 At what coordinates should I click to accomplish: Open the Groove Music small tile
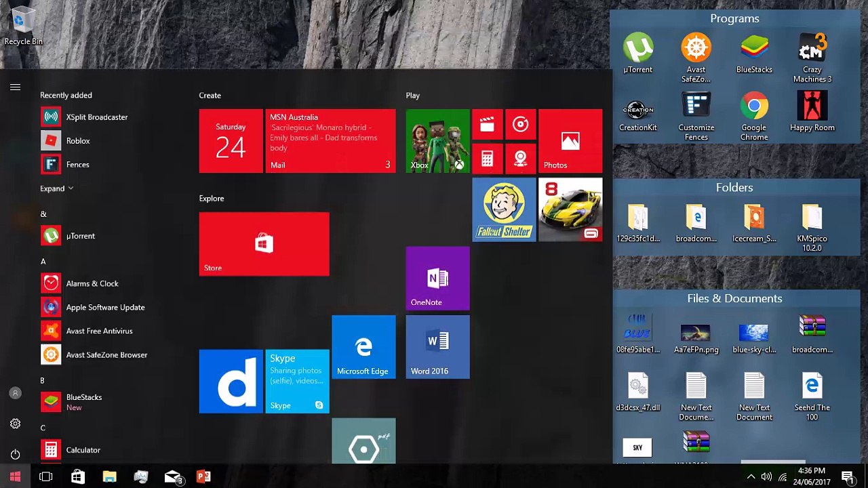click(x=520, y=124)
